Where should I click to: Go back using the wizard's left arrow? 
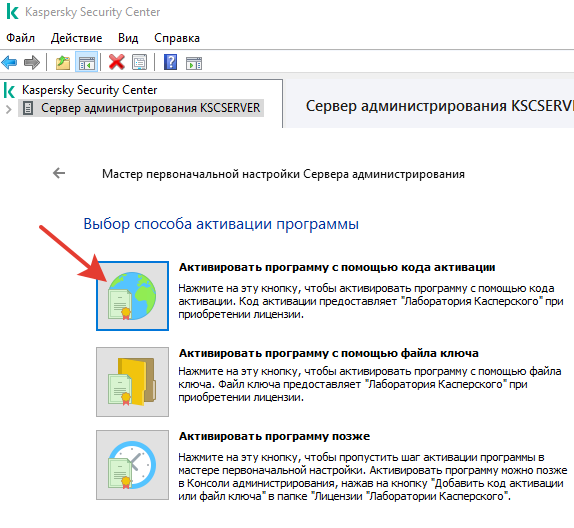(59, 173)
